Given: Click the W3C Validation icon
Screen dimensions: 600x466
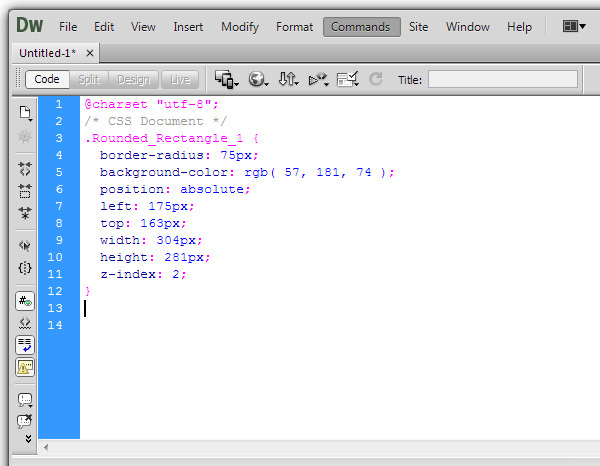Looking at the screenshot, I should point(319,79).
